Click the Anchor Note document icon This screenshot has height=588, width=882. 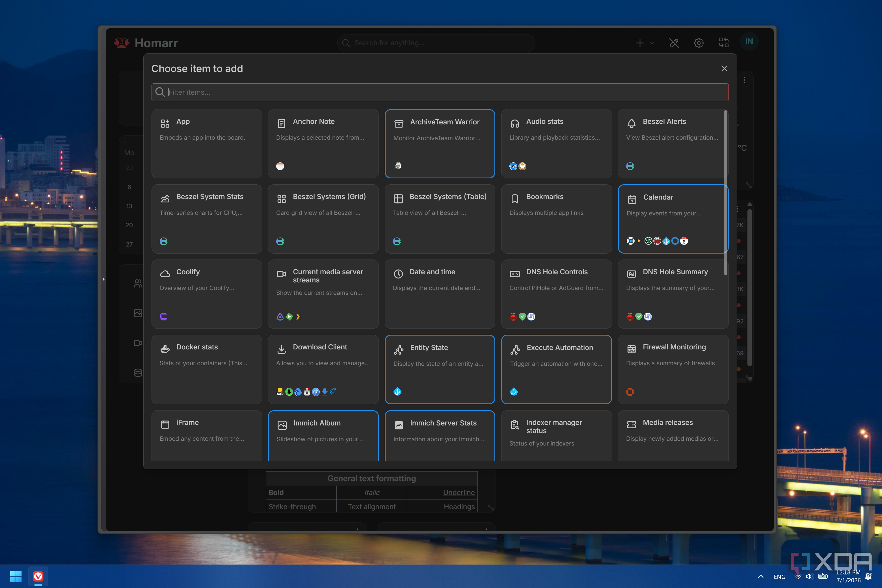(281, 123)
